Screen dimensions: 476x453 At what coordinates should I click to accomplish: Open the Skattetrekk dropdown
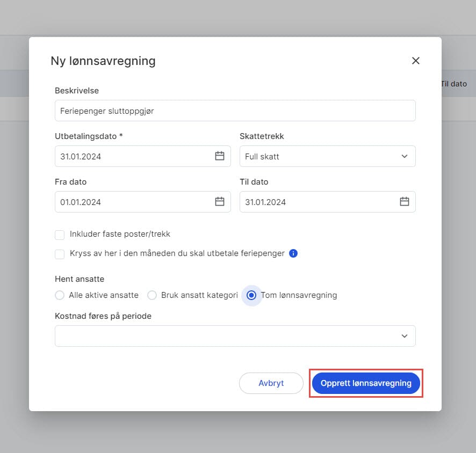pyautogui.click(x=327, y=156)
